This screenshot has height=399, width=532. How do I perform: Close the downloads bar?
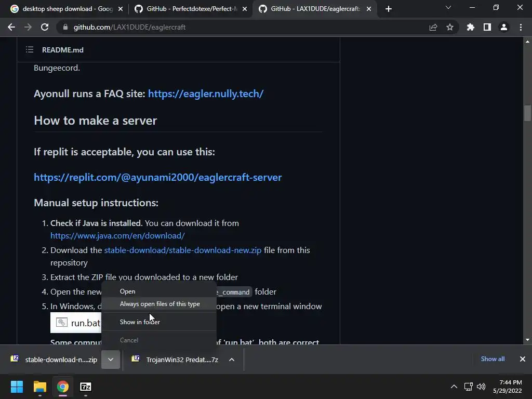click(x=523, y=359)
